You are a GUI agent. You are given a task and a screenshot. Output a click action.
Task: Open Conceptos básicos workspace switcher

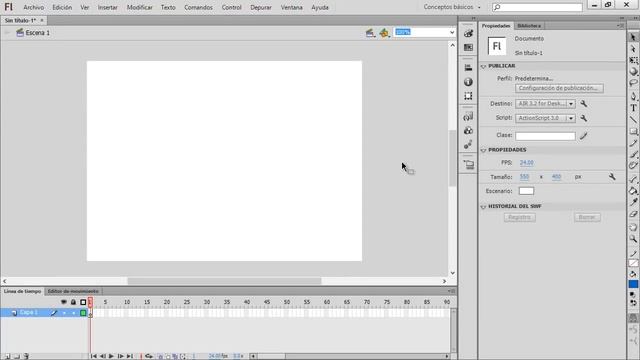tap(452, 7)
